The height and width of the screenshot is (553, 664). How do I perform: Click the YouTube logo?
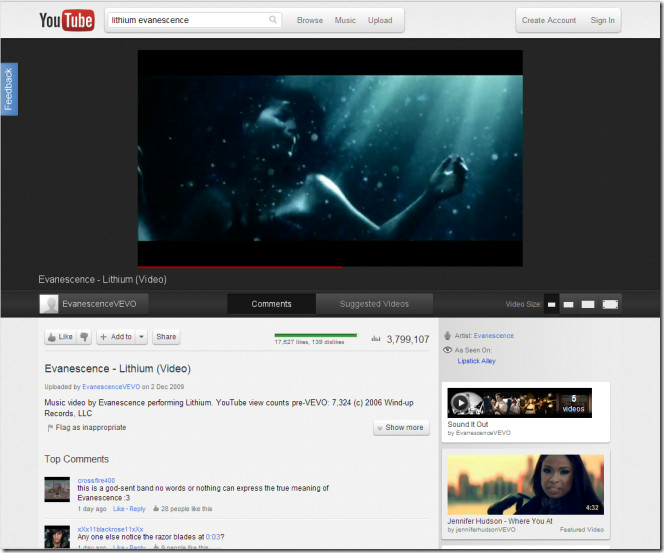click(x=66, y=20)
